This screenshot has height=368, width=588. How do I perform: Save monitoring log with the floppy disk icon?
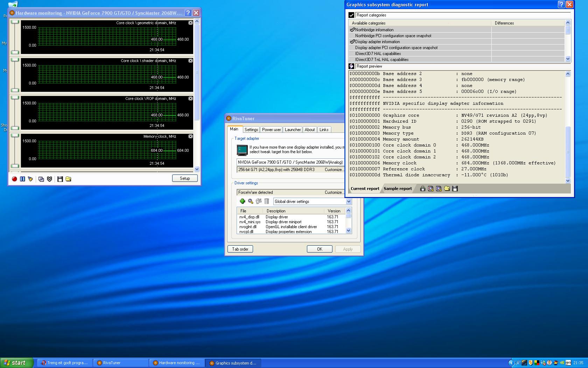point(60,179)
